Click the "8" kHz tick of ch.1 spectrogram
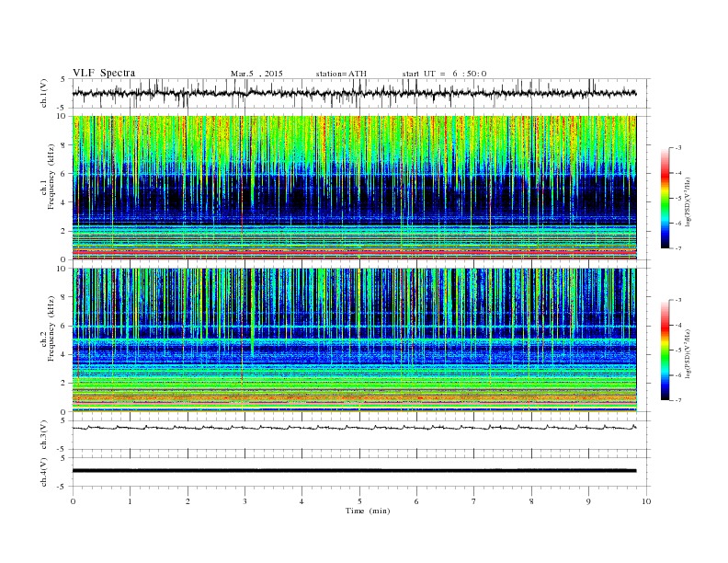This screenshot has width=728, height=563. pyautogui.click(x=63, y=145)
